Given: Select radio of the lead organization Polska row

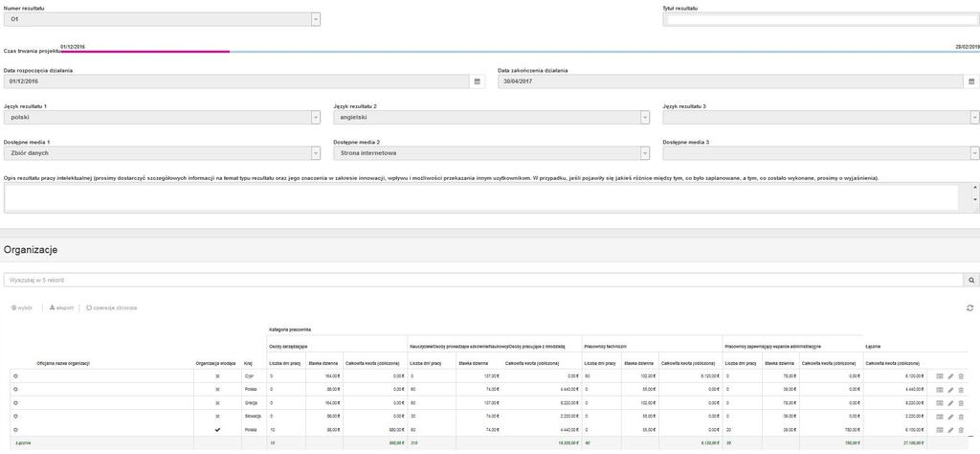Looking at the screenshot, I should click(x=15, y=430).
